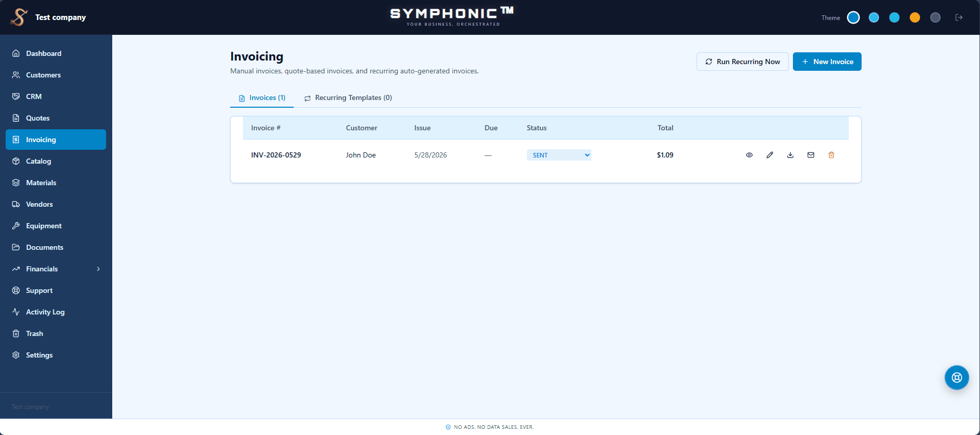Select the white-ringed blue theme swatch
Screen dimensions: 980x435
click(853, 17)
